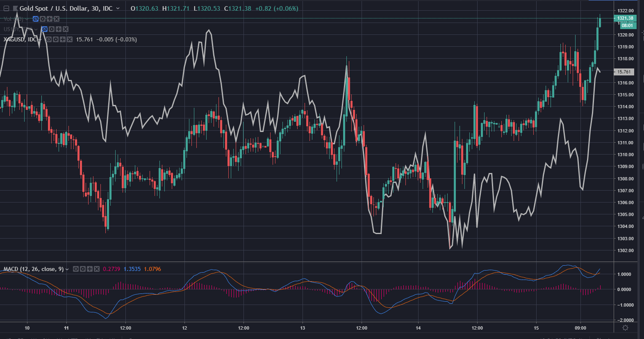Click the 15.761 XAGUSD price label
The width and height of the screenshot is (644, 339).
[x=624, y=72]
